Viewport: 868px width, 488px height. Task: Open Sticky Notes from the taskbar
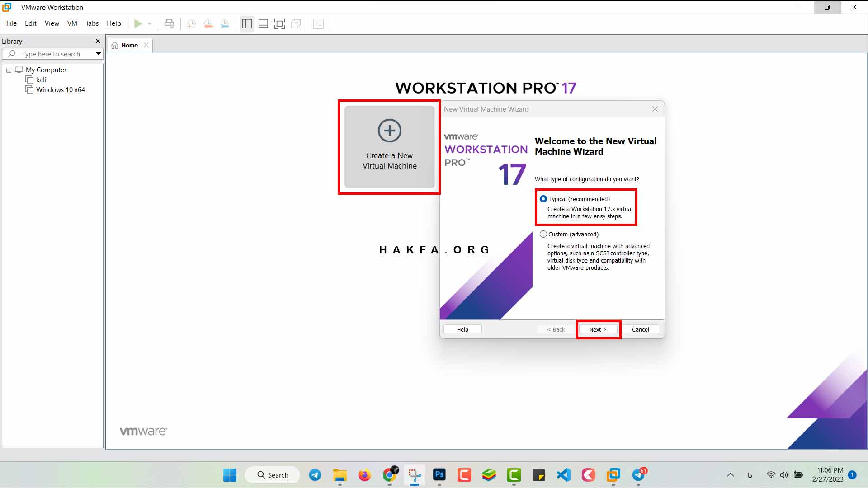coord(539,475)
